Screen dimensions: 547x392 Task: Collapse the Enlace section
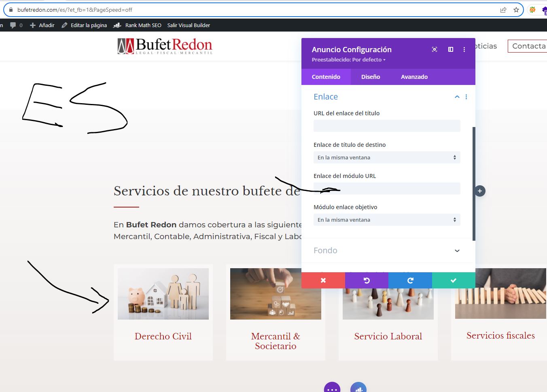(x=457, y=97)
